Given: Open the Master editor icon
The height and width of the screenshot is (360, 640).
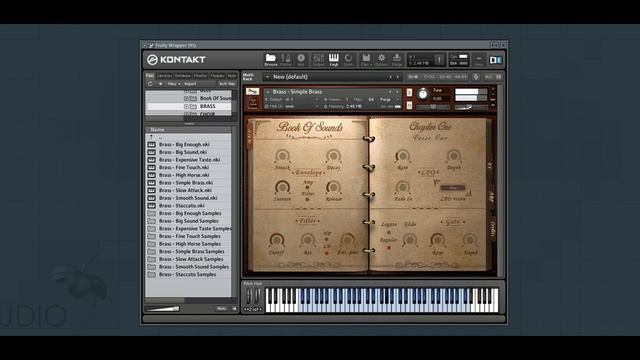Looking at the screenshot, I should coord(286,60).
